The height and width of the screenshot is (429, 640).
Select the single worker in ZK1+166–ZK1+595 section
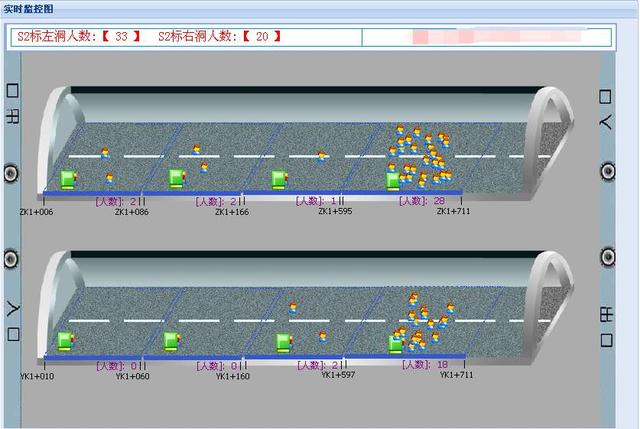click(322, 157)
